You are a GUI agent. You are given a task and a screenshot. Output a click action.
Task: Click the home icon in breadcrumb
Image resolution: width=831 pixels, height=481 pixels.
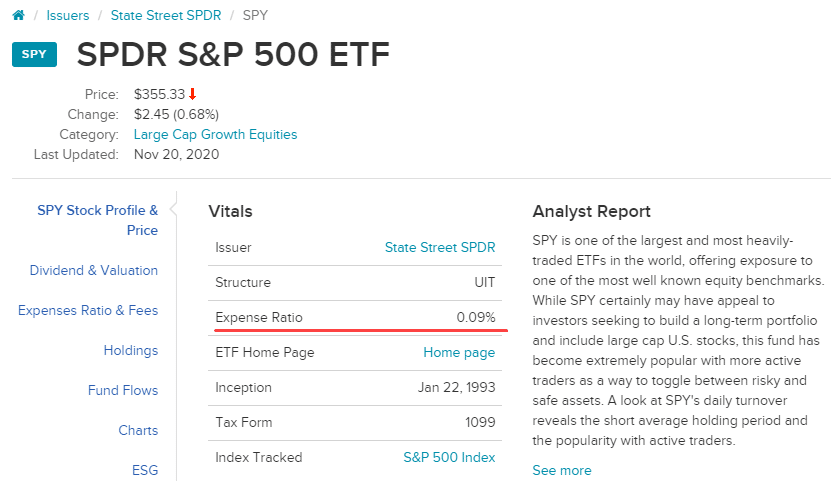tap(17, 16)
